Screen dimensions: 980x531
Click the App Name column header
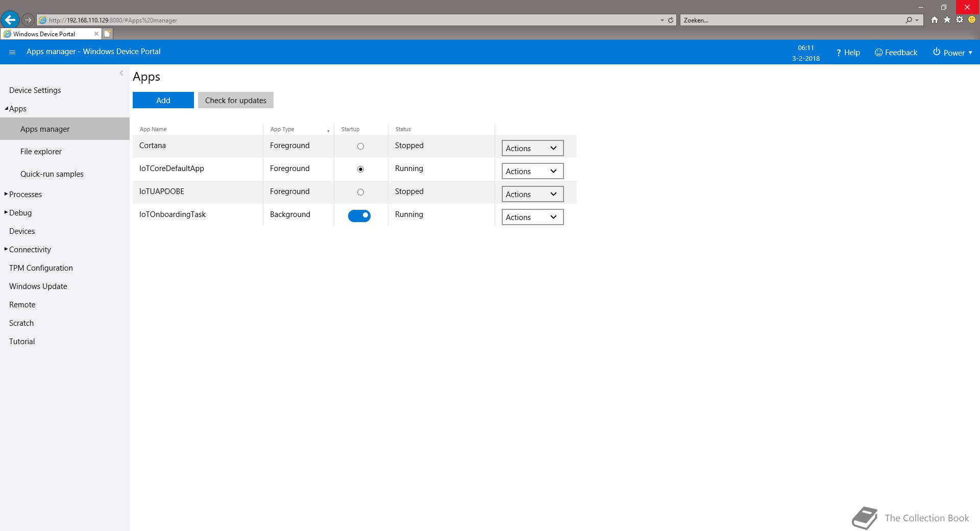153,129
